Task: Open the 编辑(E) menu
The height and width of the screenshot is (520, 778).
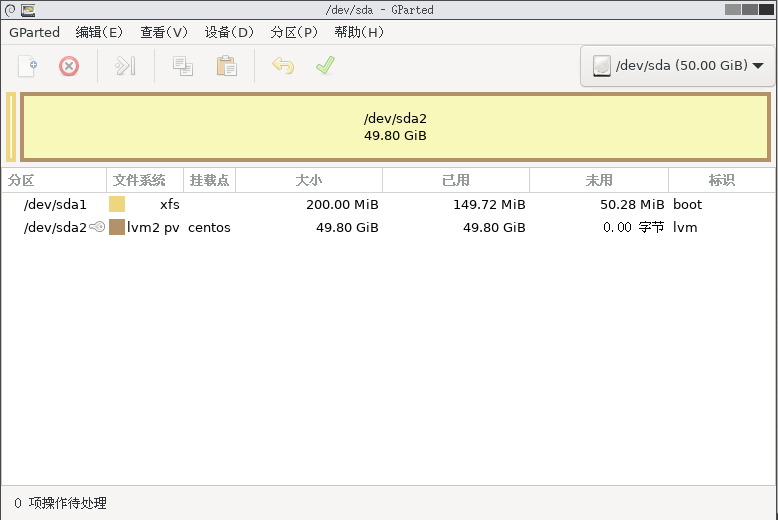Action: (x=99, y=32)
